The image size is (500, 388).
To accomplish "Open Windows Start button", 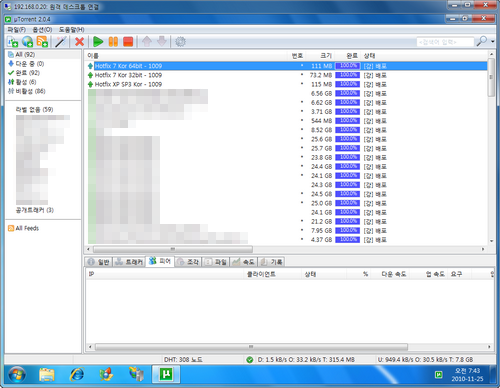I will tap(17, 375).
